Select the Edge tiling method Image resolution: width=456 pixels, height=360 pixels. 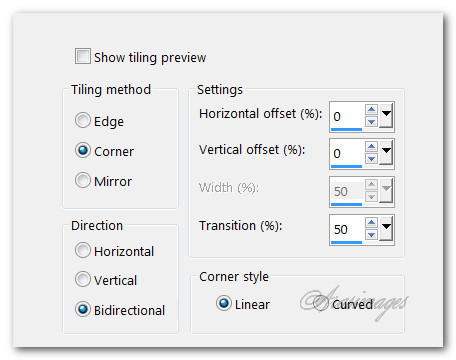coord(83,120)
